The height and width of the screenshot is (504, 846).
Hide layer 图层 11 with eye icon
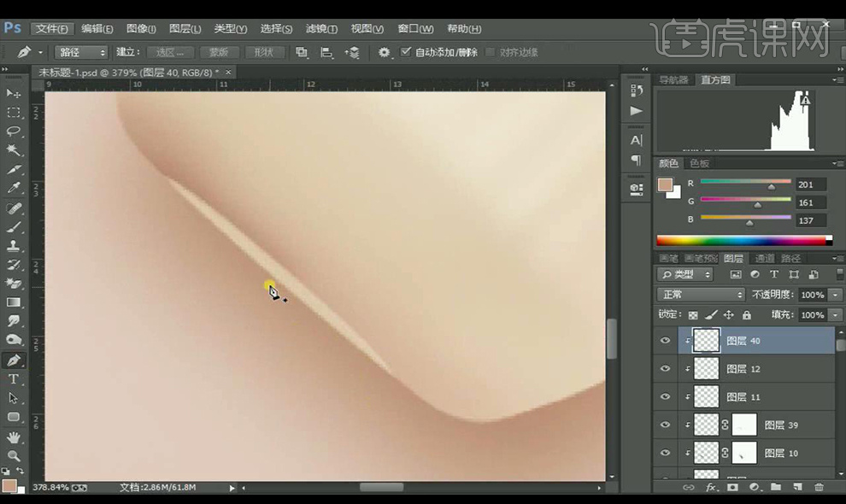click(x=666, y=397)
